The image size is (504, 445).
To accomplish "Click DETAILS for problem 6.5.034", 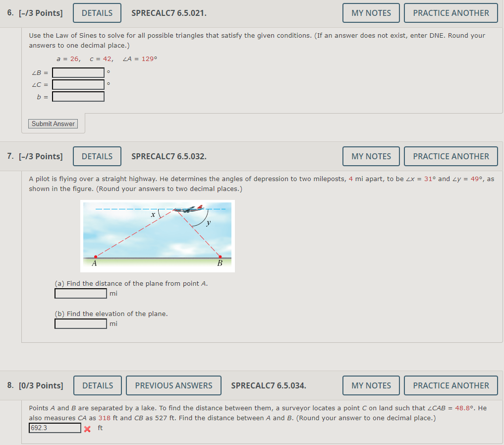I will tap(97, 385).
